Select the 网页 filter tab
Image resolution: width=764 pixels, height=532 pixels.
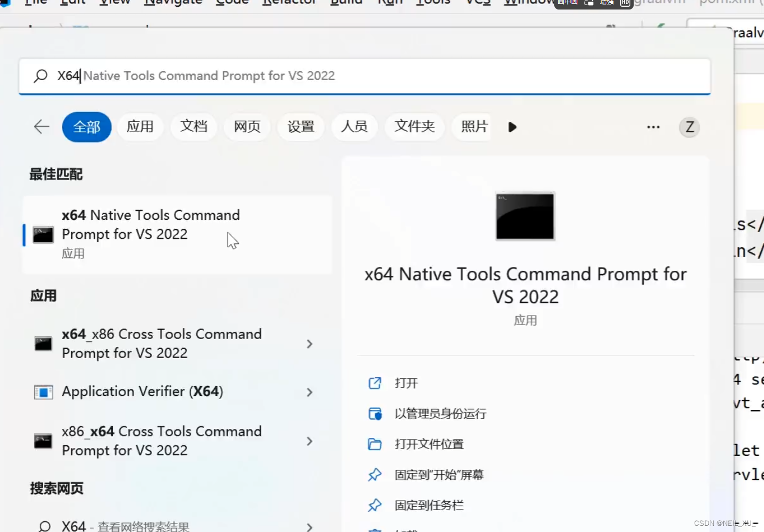point(247,126)
